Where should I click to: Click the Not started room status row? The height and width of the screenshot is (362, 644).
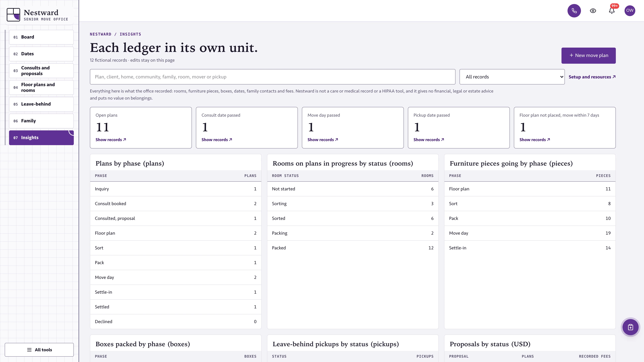pos(353,189)
